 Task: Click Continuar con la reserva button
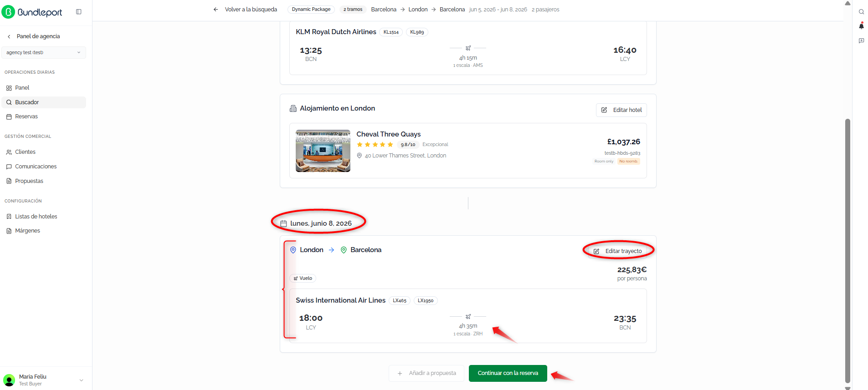508,374
